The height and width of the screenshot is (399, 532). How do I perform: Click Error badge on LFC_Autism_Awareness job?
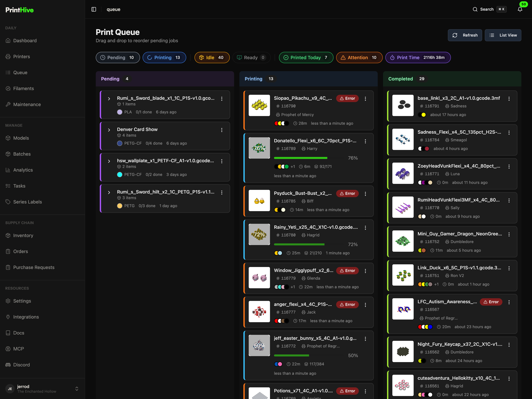click(x=491, y=302)
